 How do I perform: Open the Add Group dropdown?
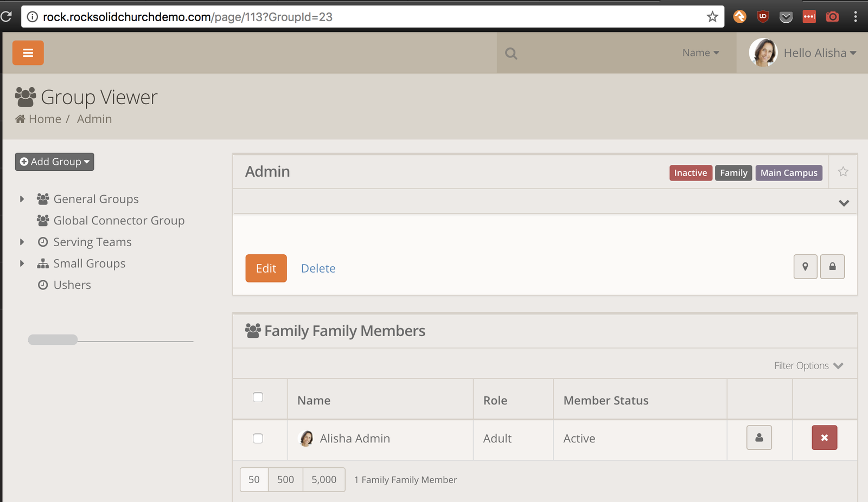[55, 162]
